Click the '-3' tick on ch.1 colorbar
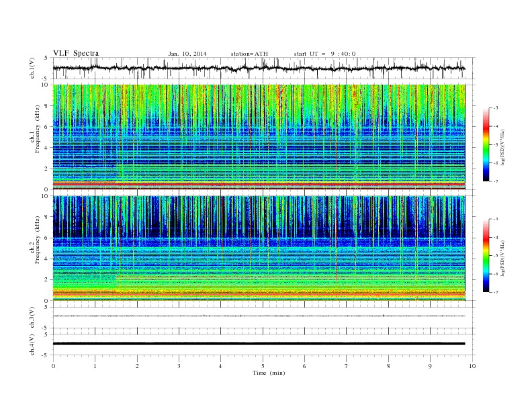The image size is (532, 411). (495, 108)
